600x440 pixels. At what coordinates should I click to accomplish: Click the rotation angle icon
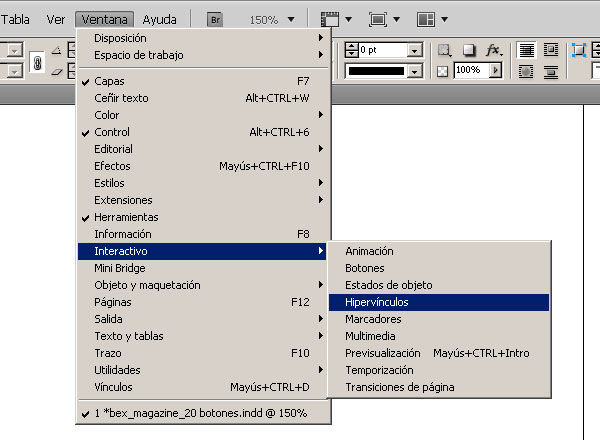tap(57, 50)
